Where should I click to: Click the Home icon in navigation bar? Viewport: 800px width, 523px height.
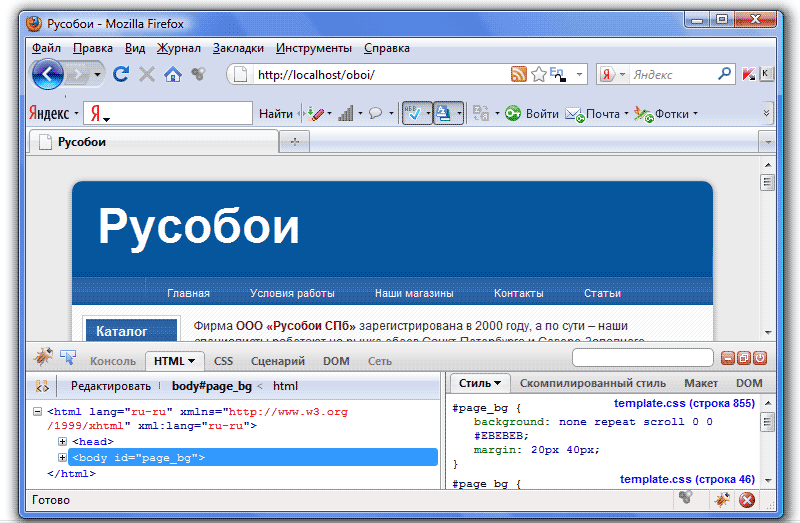(x=173, y=74)
